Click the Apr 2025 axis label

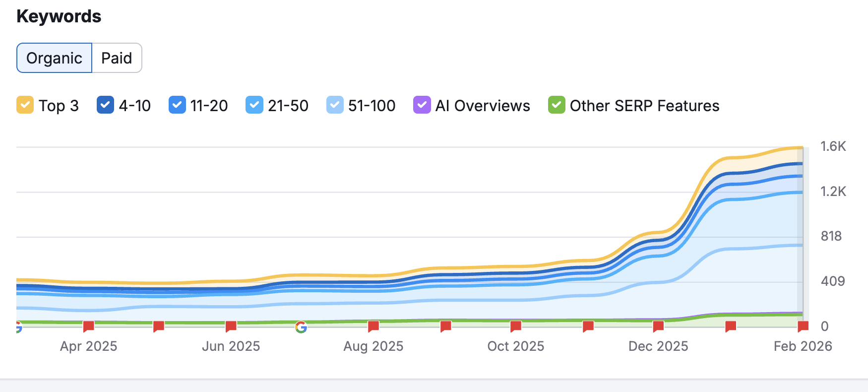point(89,346)
